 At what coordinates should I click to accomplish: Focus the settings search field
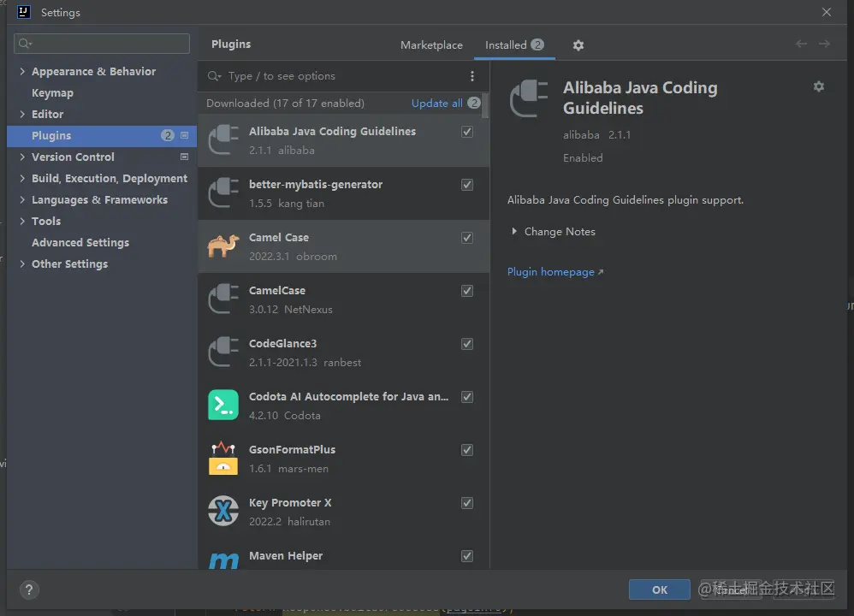point(102,44)
